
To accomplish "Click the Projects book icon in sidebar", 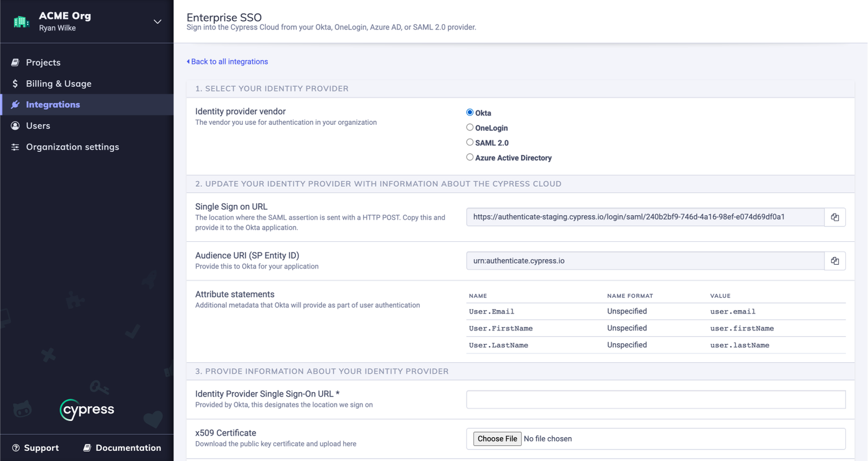I will [x=15, y=62].
